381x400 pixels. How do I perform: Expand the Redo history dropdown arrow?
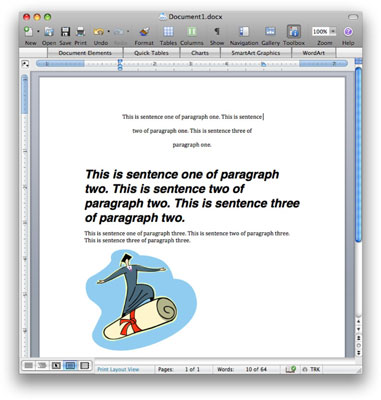(128, 32)
